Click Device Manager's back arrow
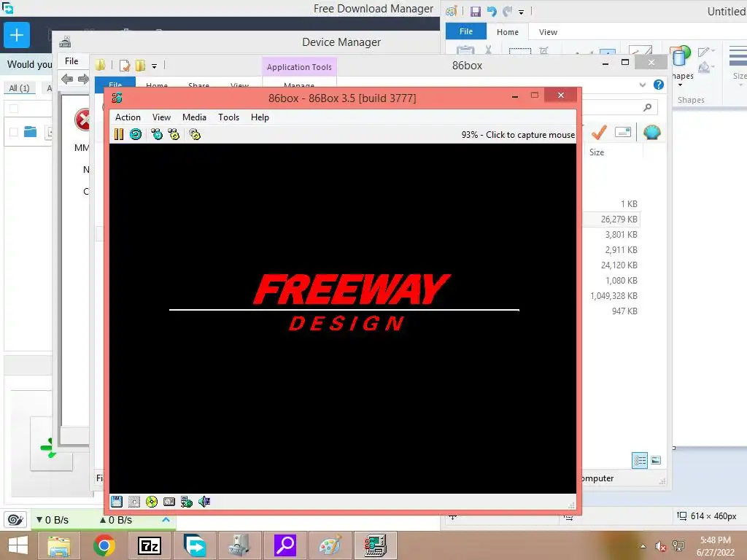 tap(67, 79)
